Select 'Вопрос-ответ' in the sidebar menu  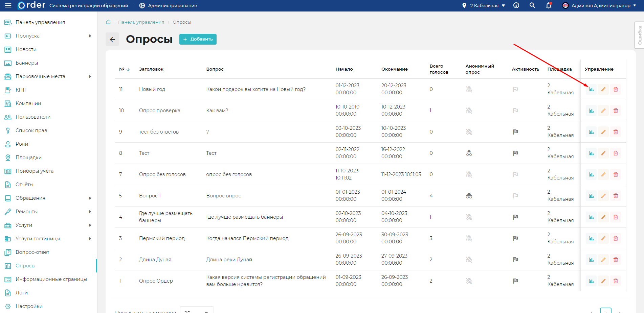tap(32, 252)
